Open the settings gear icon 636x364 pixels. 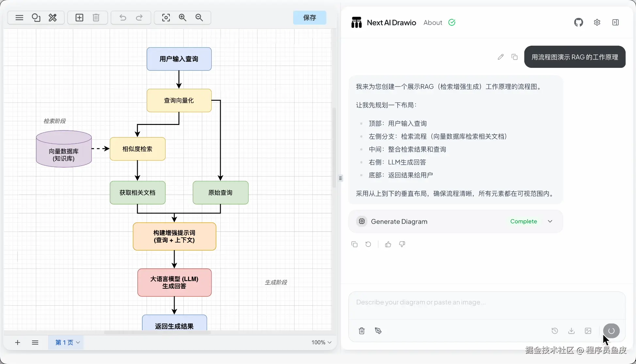597,23
